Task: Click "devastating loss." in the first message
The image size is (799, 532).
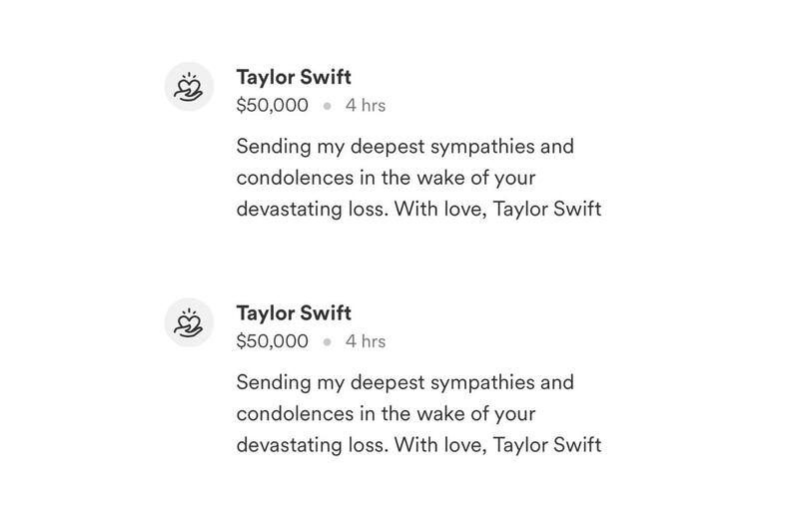Action: coord(313,210)
